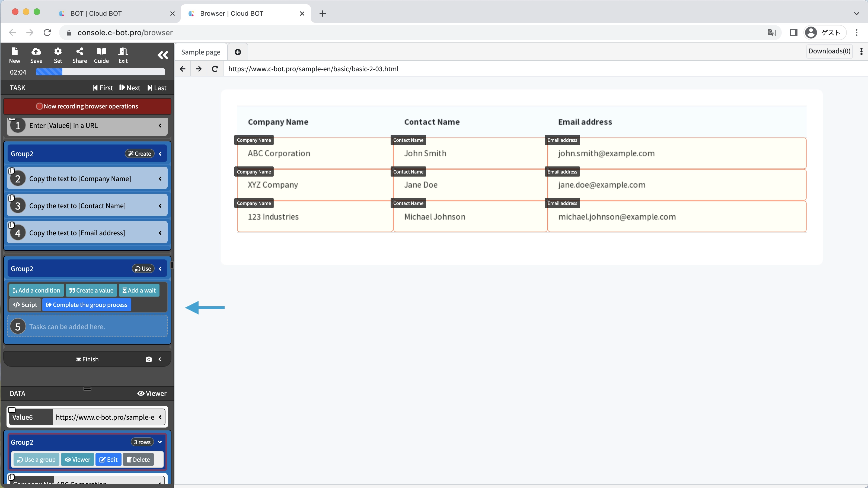Image resolution: width=868 pixels, height=488 pixels.
Task: Collapse the side panel with double chevron
Action: 163,55
